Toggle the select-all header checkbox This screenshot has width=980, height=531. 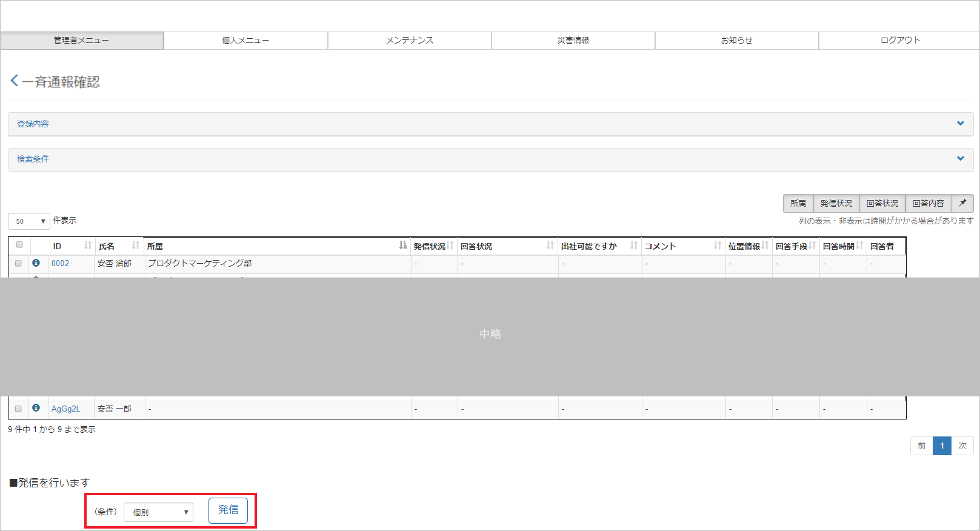19,245
